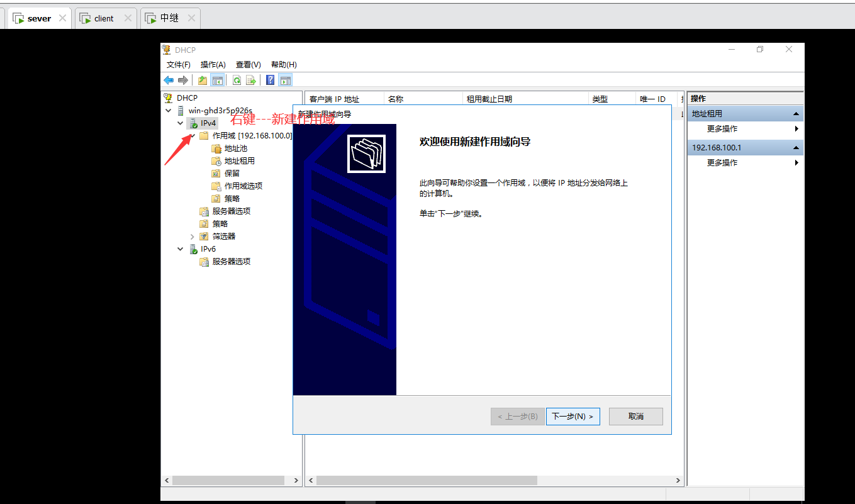Collapse the 192.168.100.1 section in 操作 pane

(796, 148)
